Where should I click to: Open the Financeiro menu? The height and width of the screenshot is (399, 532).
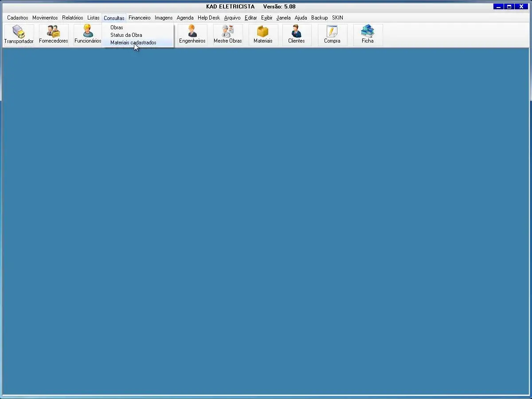pos(139,18)
